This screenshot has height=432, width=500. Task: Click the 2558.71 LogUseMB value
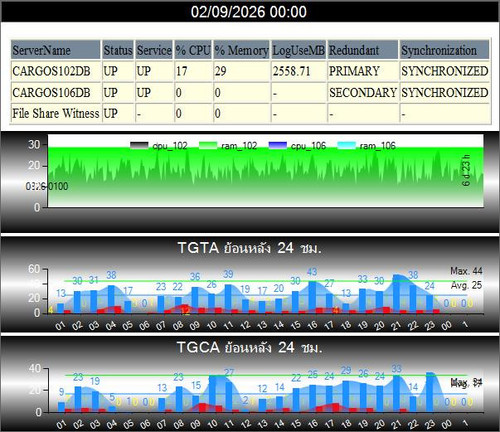(x=291, y=71)
